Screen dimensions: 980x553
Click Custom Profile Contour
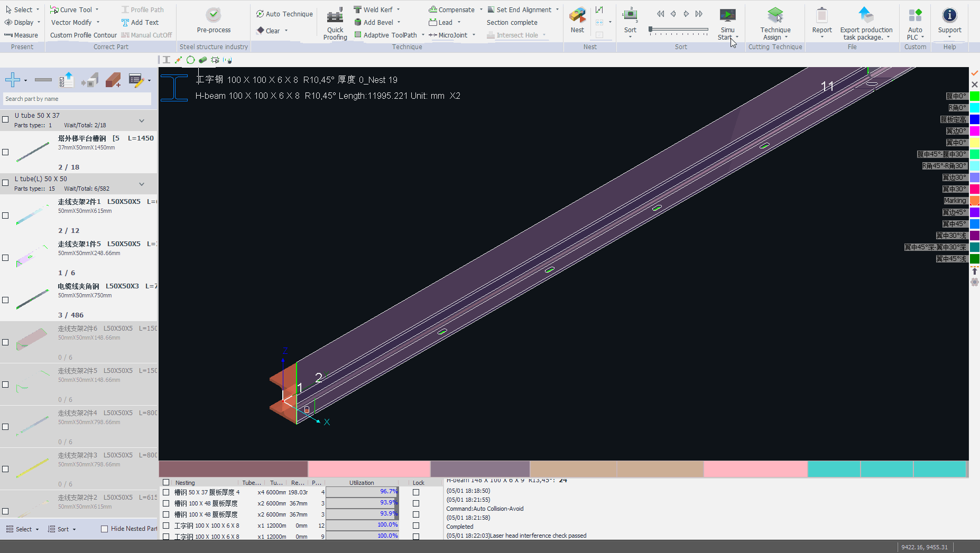tap(84, 35)
